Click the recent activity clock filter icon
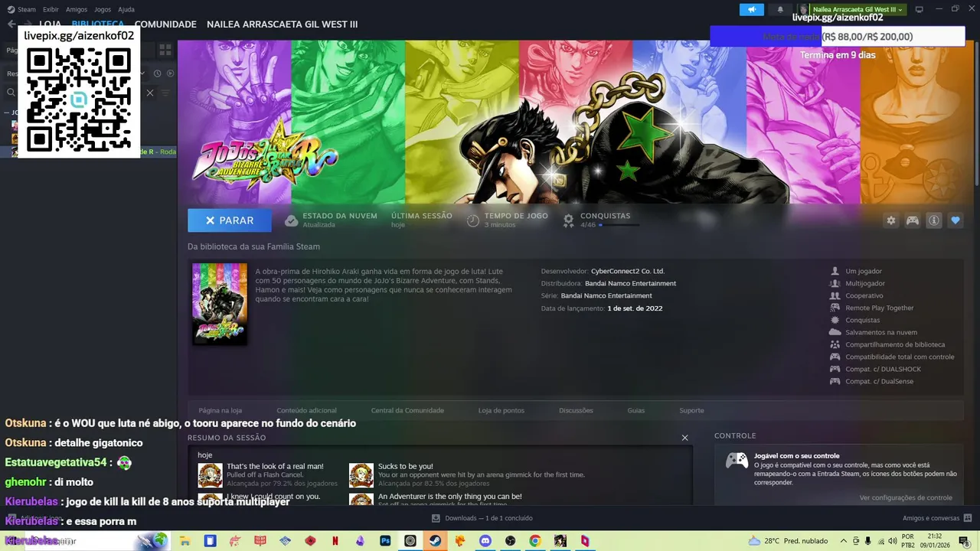Screen dimensions: 980x551 [x=157, y=73]
